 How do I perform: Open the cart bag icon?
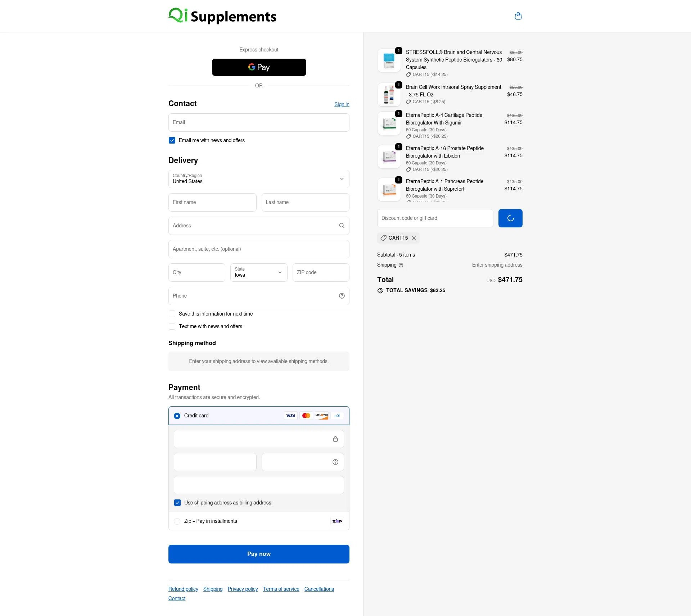pos(518,16)
